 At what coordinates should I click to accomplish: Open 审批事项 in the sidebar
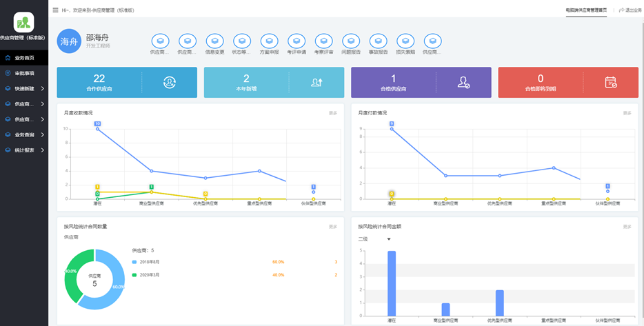[24, 73]
